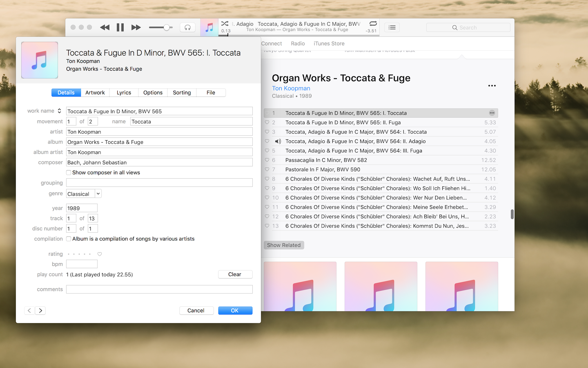Toggle repeat icon in now-playing display

[x=373, y=24]
